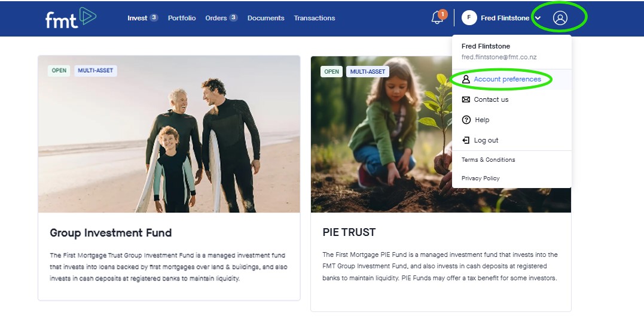The width and height of the screenshot is (644, 318).
Task: Open the Orders tab
Action: [x=216, y=18]
